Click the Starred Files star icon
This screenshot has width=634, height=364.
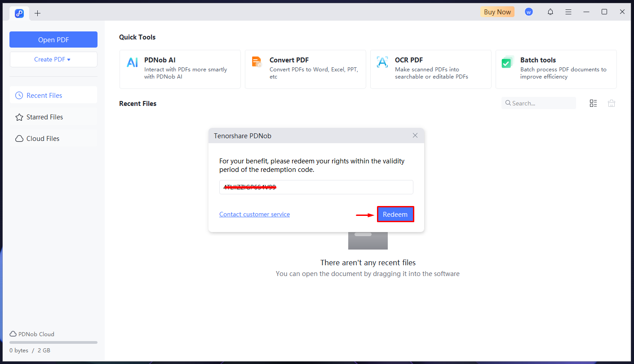[x=19, y=117]
